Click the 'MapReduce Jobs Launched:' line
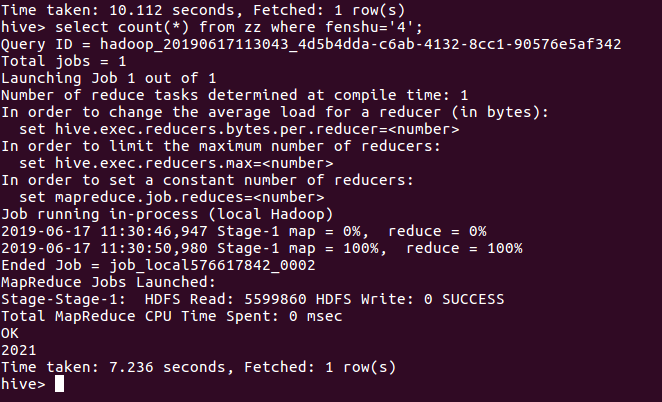The width and height of the screenshot is (662, 402). tap(101, 282)
